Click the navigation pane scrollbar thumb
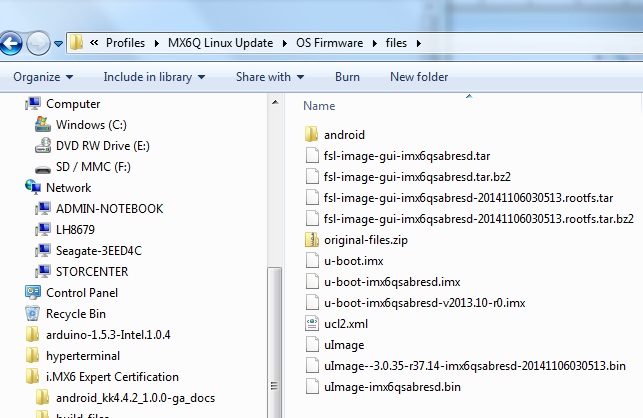This screenshot has height=418, width=643. tap(275, 343)
